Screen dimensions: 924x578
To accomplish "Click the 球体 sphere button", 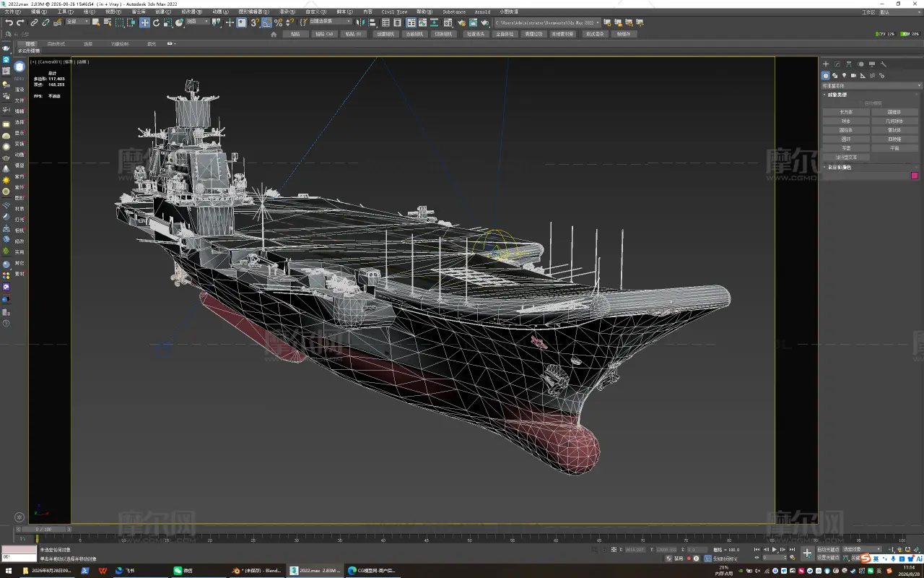I will (x=846, y=121).
